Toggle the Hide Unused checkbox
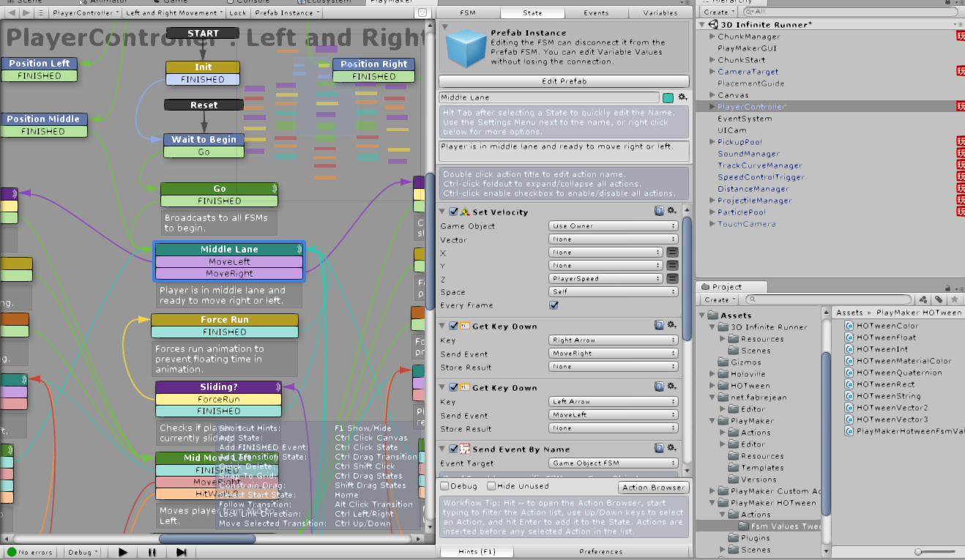Screen dimensions: 965x560 490,486
